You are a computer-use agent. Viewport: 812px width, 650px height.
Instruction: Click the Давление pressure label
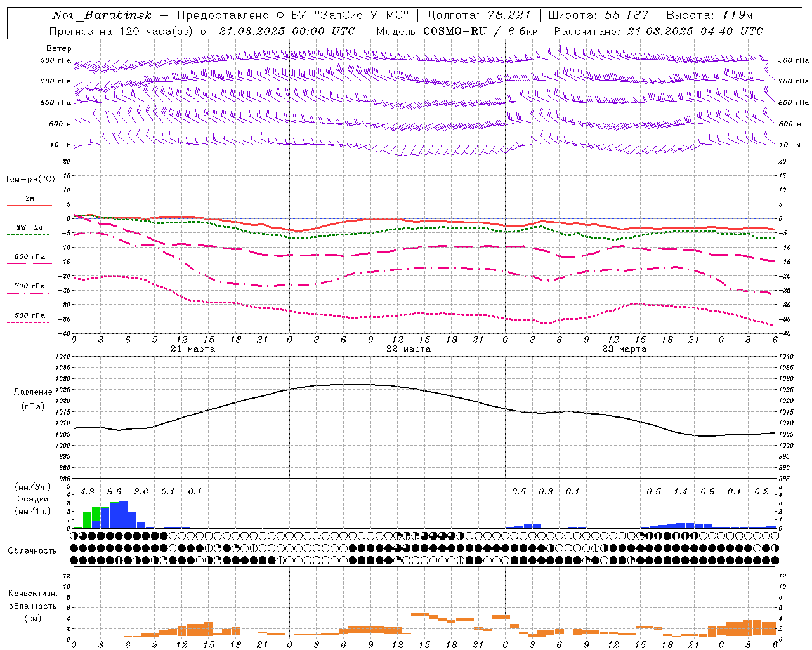coord(33,392)
